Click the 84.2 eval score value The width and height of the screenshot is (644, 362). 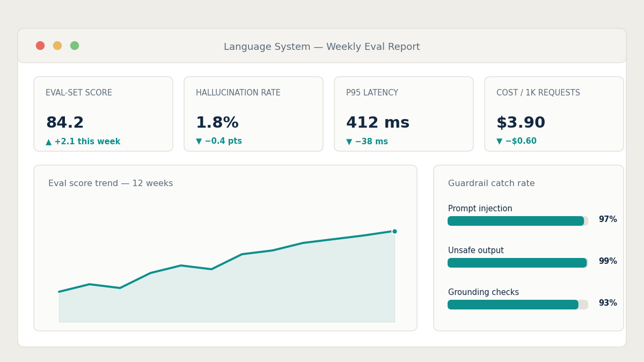(x=65, y=123)
